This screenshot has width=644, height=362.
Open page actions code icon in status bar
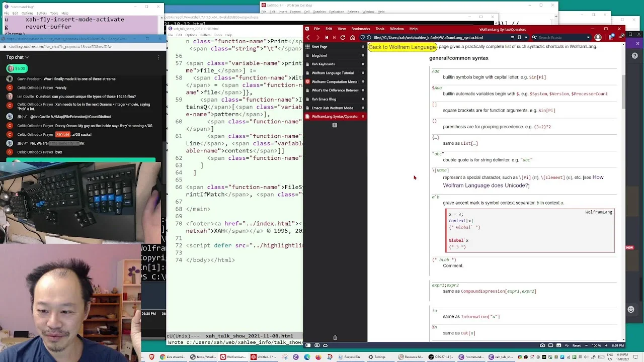(567, 345)
